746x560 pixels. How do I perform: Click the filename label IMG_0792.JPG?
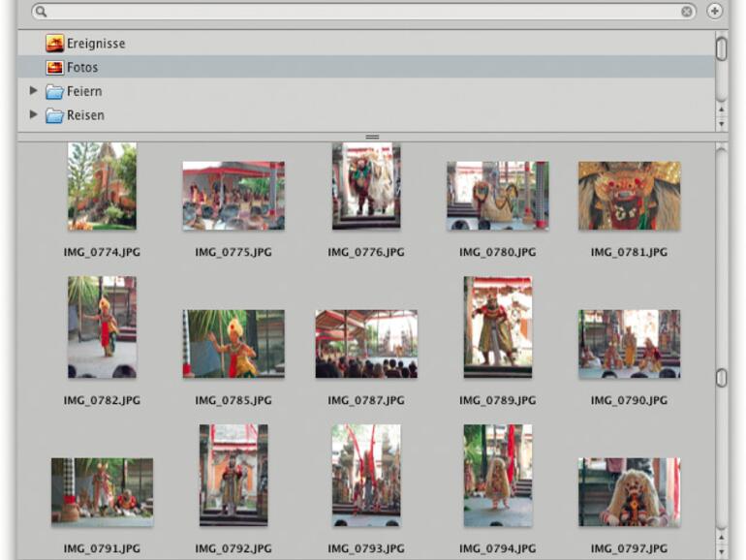pos(233,548)
